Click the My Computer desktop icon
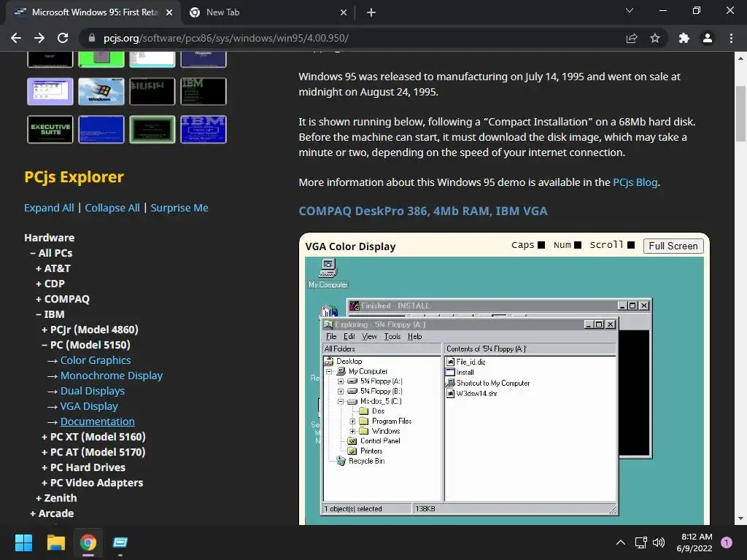Viewport: 747px width, 560px height. pyautogui.click(x=328, y=274)
